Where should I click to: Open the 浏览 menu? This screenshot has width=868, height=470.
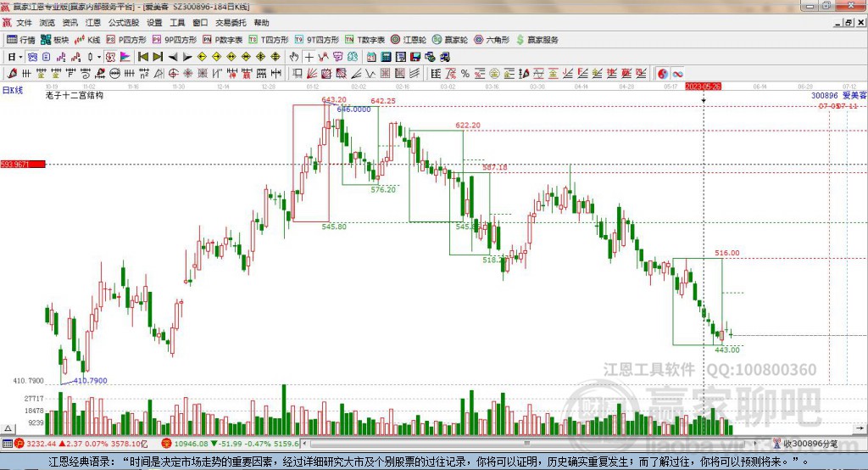[x=47, y=23]
